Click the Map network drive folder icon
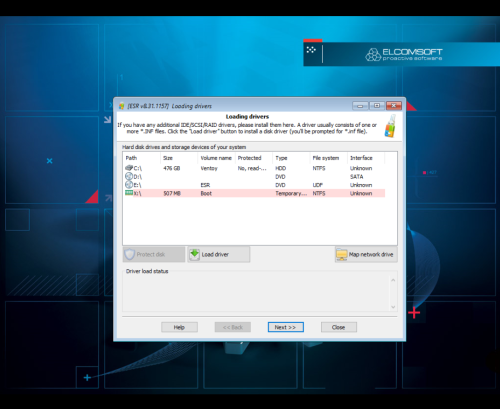Image resolution: width=500 pixels, height=409 pixels. click(x=342, y=254)
